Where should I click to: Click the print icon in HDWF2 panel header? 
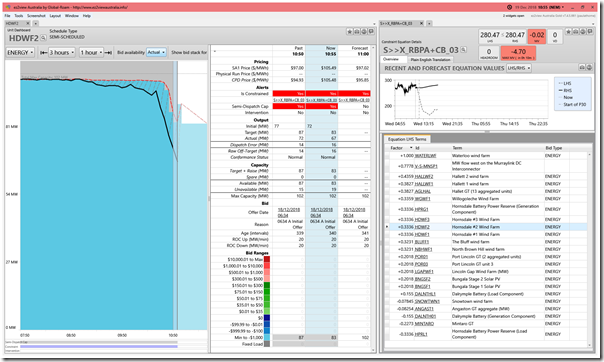(357, 32)
